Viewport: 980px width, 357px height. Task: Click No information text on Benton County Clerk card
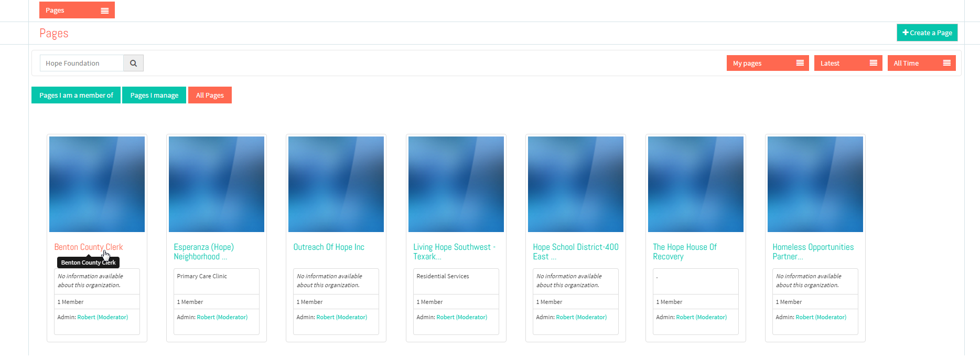[x=90, y=281]
